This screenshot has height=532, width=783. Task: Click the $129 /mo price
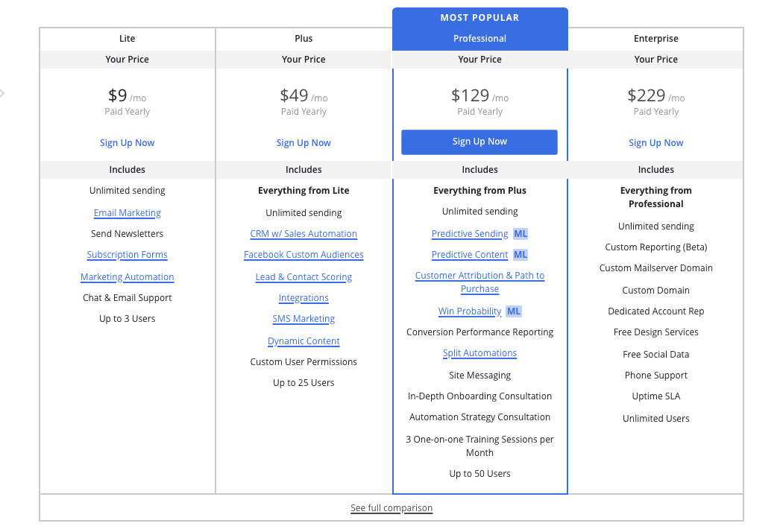coord(480,95)
